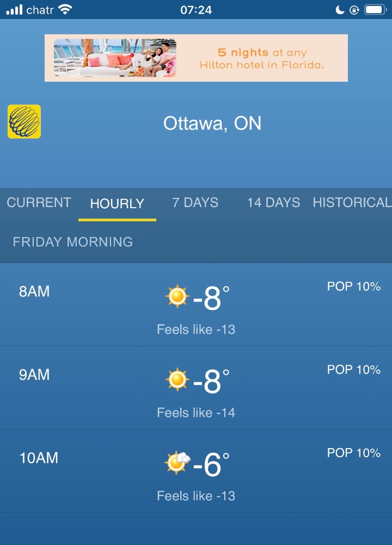Switch to the CURRENT tab
The height and width of the screenshot is (545, 392).
coord(39,203)
